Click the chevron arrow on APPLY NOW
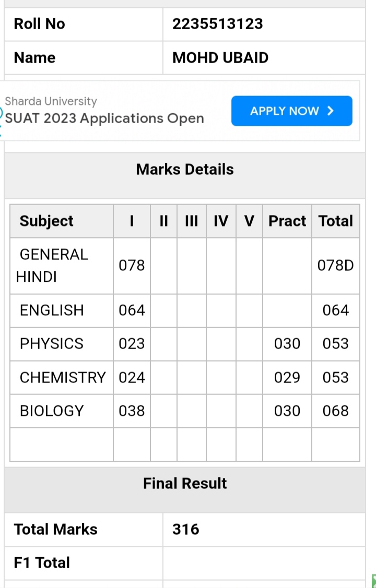This screenshot has width=376, height=588. 330,111
